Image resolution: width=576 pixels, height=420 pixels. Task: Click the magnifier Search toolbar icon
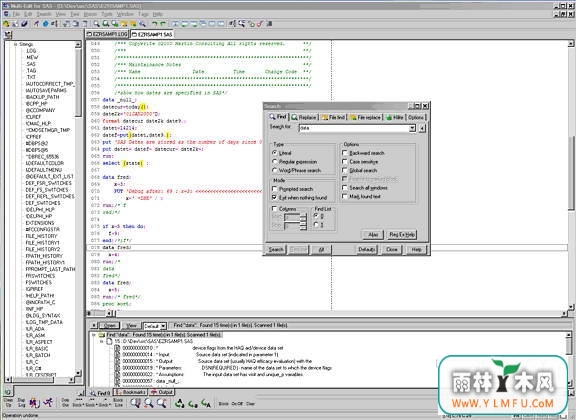(x=96, y=24)
